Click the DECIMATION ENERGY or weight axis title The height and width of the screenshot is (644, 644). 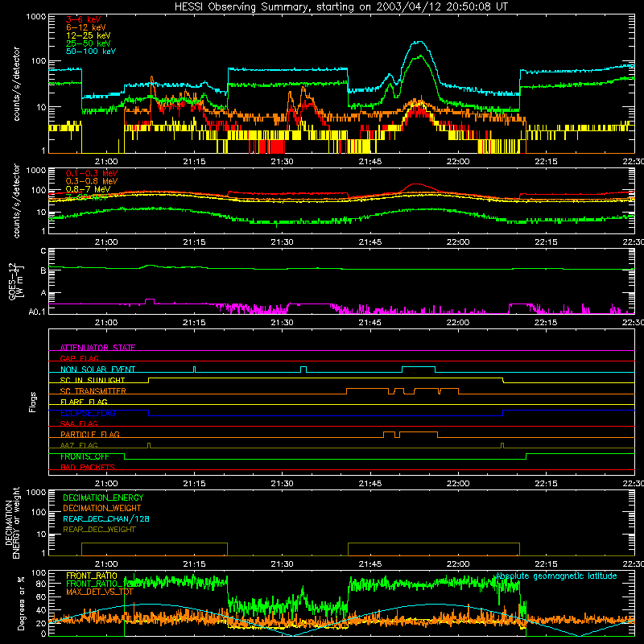coord(12,522)
